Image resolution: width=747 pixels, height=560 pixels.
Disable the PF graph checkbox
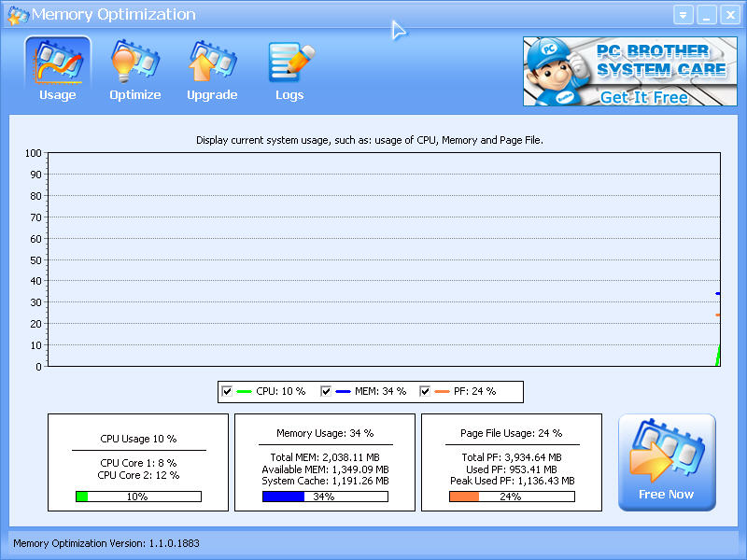pyautogui.click(x=425, y=391)
